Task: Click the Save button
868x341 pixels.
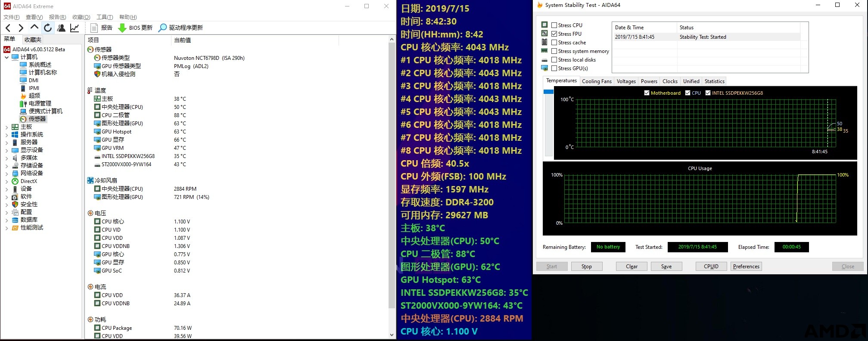Action: [666, 267]
